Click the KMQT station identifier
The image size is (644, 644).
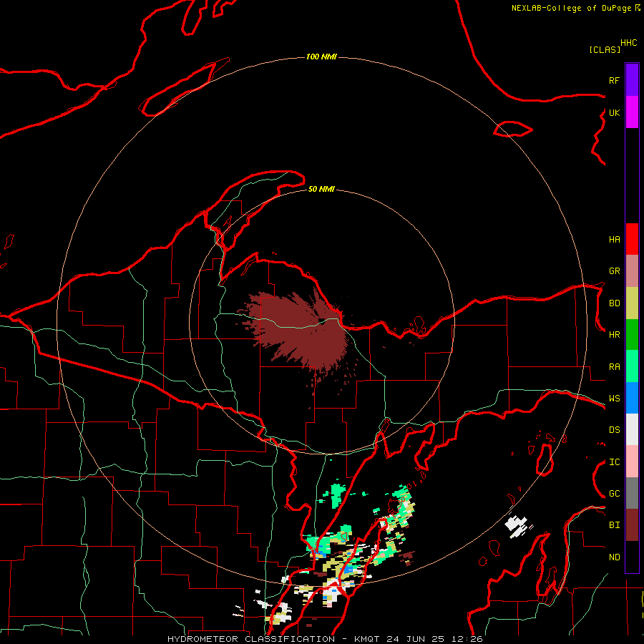(x=367, y=639)
